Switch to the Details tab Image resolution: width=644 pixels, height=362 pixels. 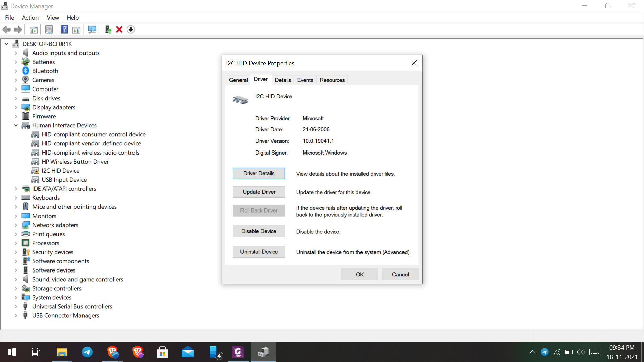coord(283,80)
